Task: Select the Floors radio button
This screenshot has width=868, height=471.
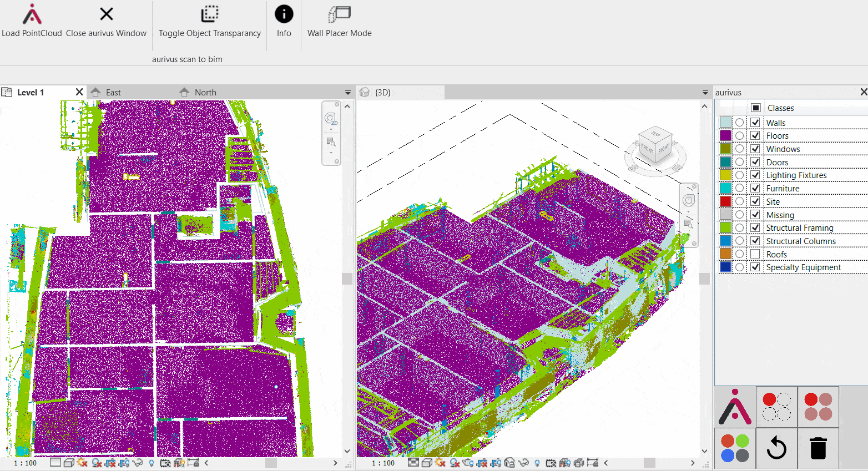Action: [x=740, y=135]
